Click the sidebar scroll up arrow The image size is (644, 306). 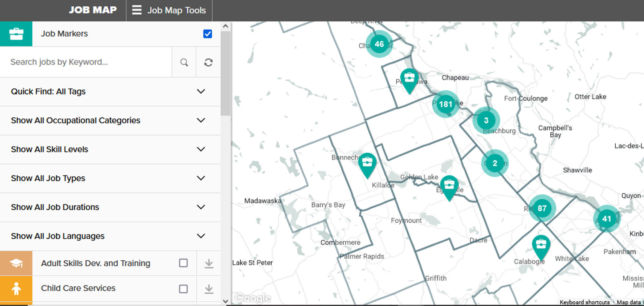[226, 26]
